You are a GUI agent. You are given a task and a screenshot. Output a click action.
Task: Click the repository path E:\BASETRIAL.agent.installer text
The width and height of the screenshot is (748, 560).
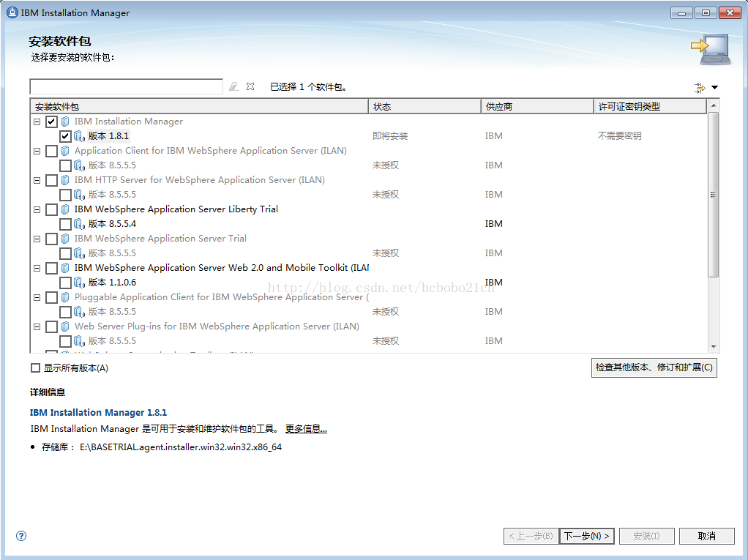[x=181, y=447]
